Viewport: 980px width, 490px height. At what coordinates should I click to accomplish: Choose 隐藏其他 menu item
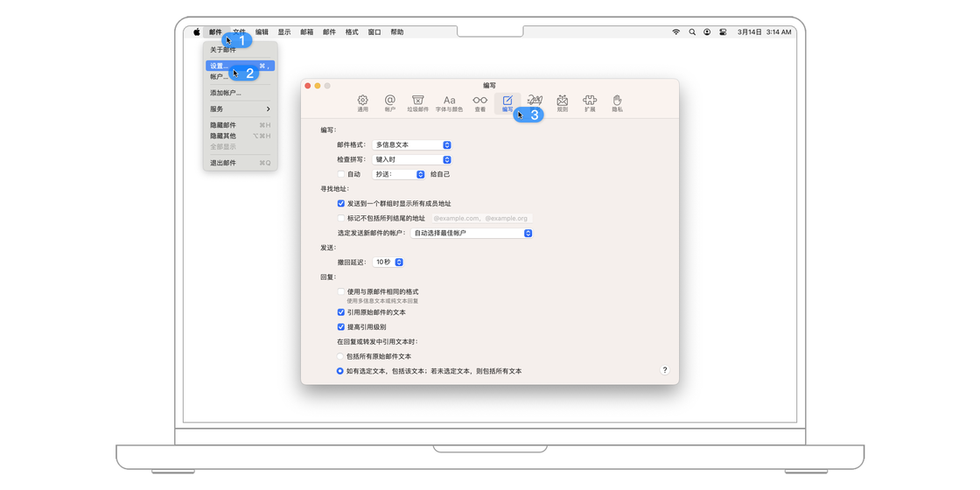pyautogui.click(x=240, y=136)
